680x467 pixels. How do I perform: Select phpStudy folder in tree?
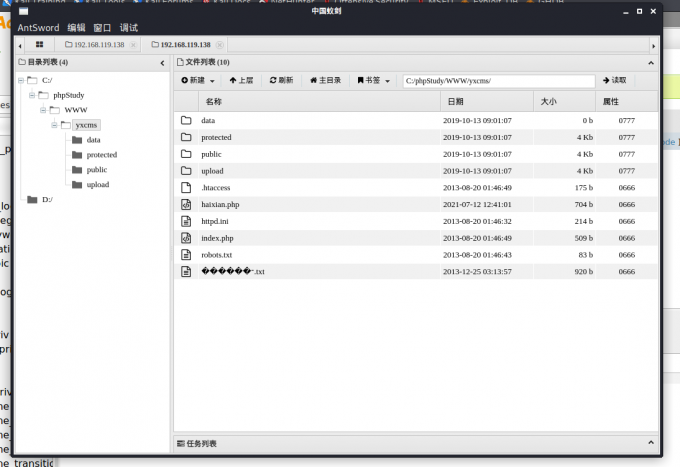point(69,95)
